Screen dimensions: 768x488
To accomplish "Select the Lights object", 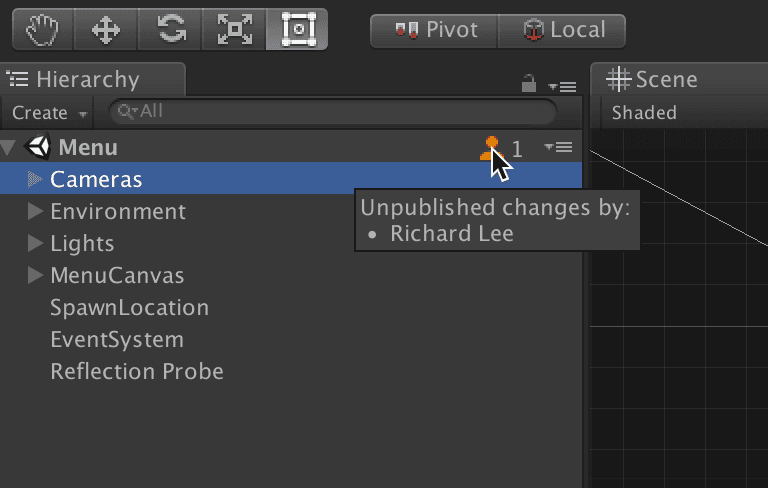I will 82,243.
